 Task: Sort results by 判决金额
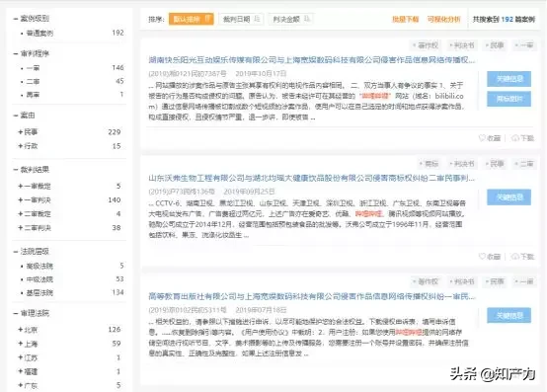(x=291, y=19)
